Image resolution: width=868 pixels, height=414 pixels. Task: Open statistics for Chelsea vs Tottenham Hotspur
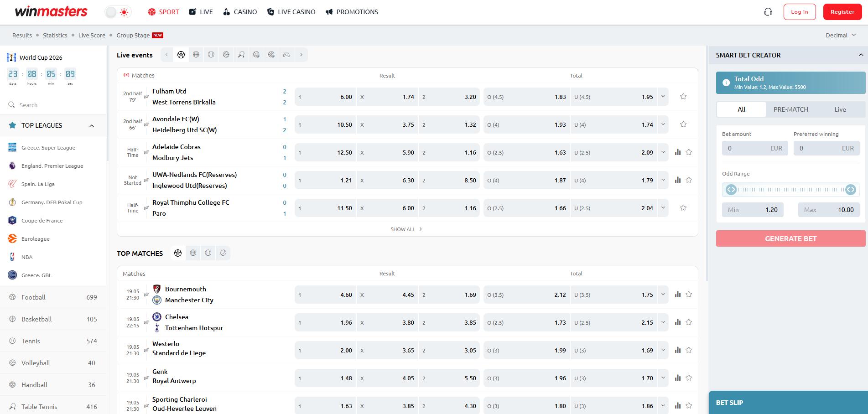pos(678,322)
